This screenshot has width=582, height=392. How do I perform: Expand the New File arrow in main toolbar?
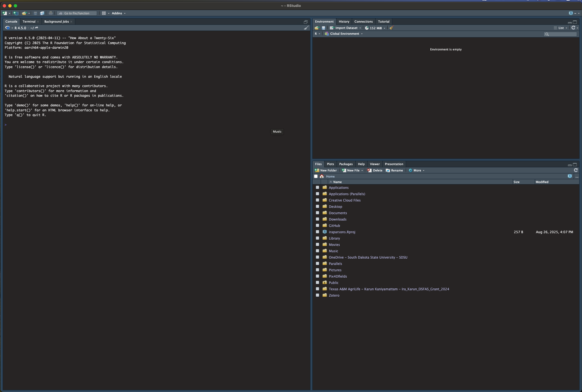coord(9,13)
